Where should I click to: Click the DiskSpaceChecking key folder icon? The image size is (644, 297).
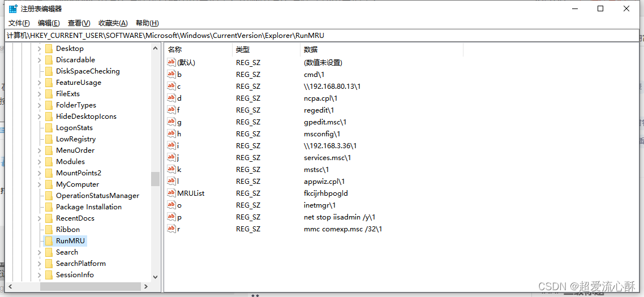(49, 71)
